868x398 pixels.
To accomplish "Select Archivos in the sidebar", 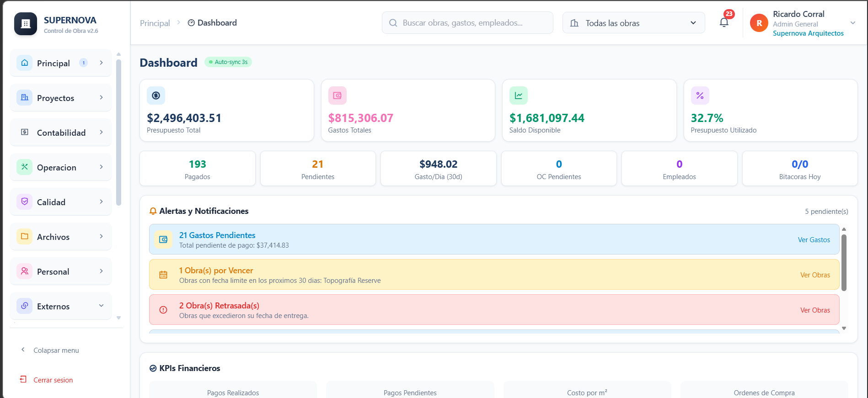I will pos(61,237).
